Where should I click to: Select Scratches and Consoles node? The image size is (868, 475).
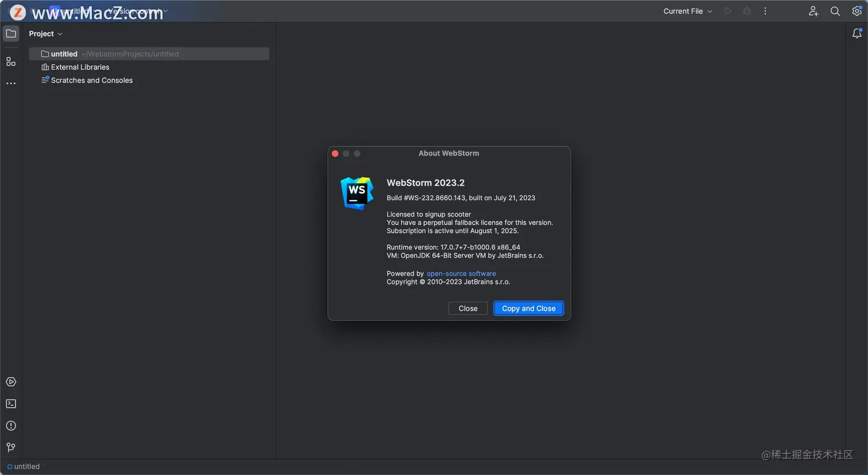87,80
